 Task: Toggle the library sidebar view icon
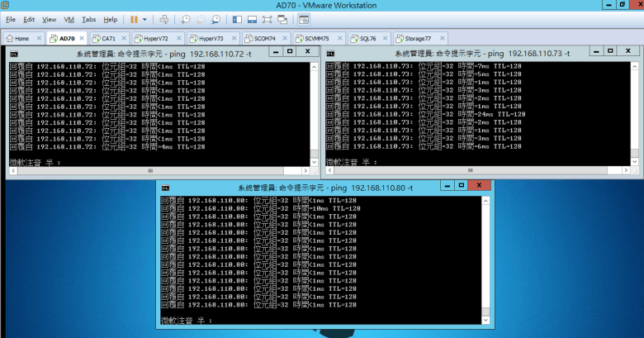239,18
